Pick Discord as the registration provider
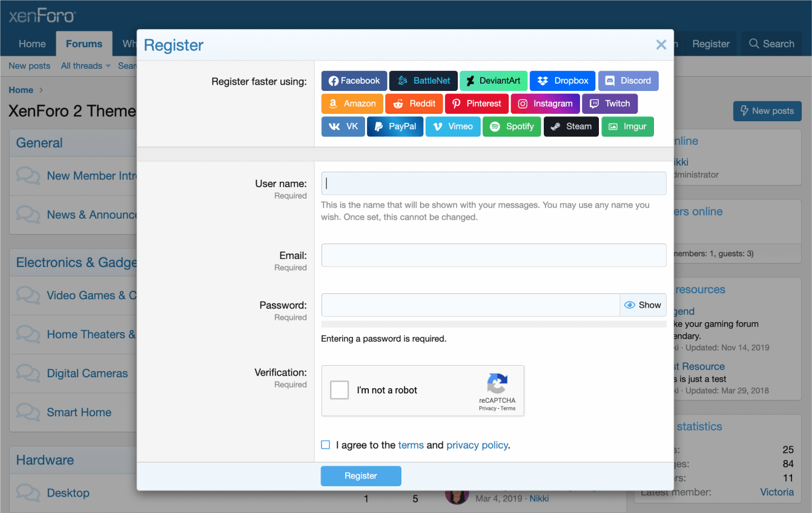The height and width of the screenshot is (513, 812). click(628, 81)
